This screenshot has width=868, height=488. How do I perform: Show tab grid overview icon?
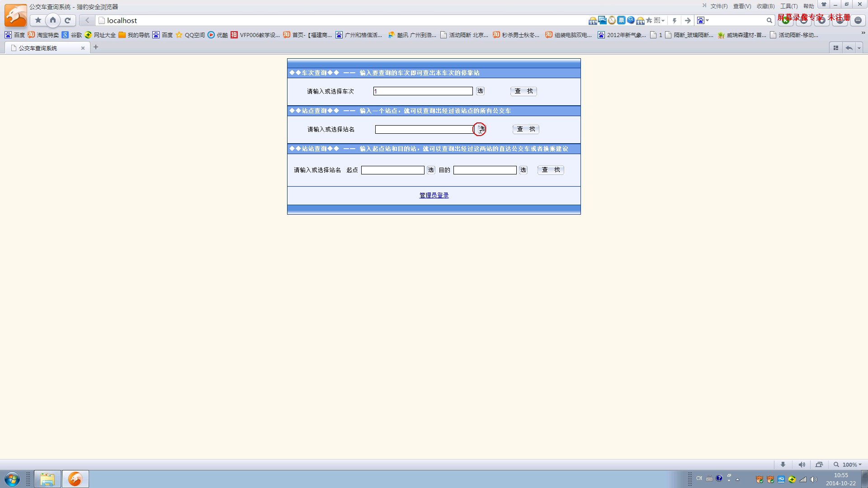tap(835, 48)
